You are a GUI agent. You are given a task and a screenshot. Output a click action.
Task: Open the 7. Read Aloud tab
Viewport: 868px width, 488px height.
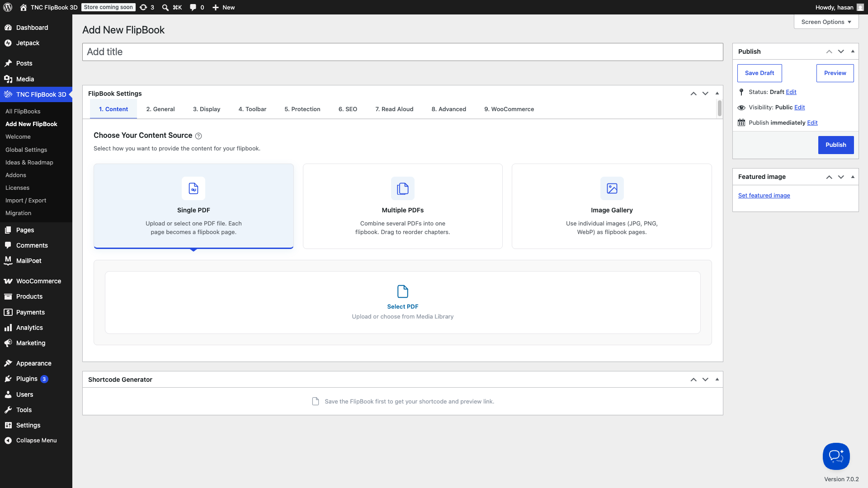[394, 109]
